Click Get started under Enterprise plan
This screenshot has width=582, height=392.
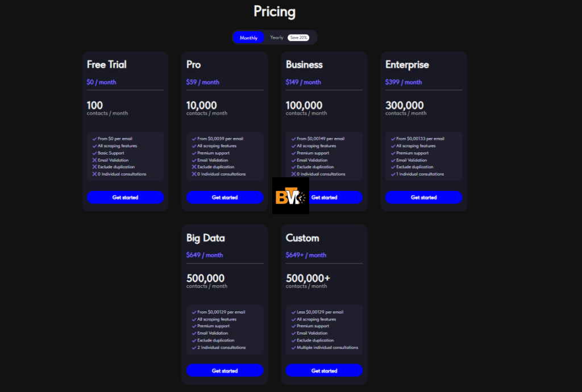click(423, 197)
